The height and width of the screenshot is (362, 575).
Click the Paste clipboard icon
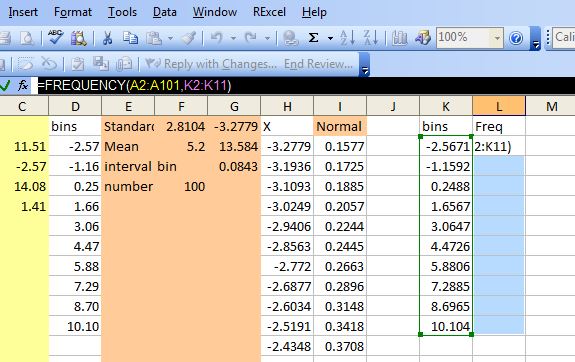click(x=154, y=38)
